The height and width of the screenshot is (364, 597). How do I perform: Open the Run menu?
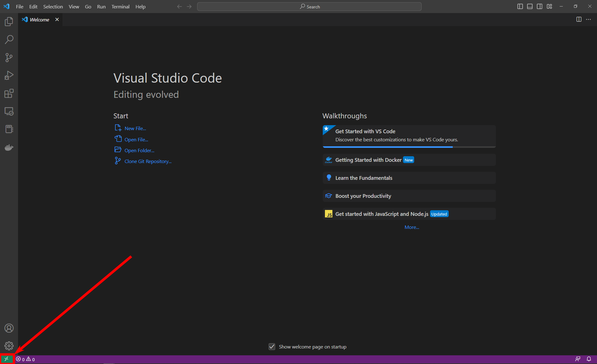[101, 7]
